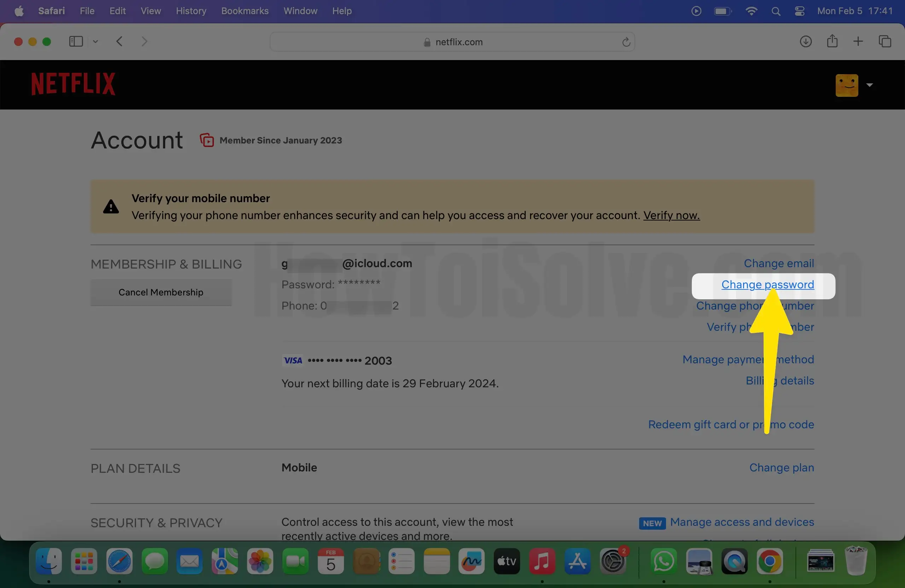The height and width of the screenshot is (588, 905).
Task: Show the tab overview grid
Action: [x=885, y=41]
